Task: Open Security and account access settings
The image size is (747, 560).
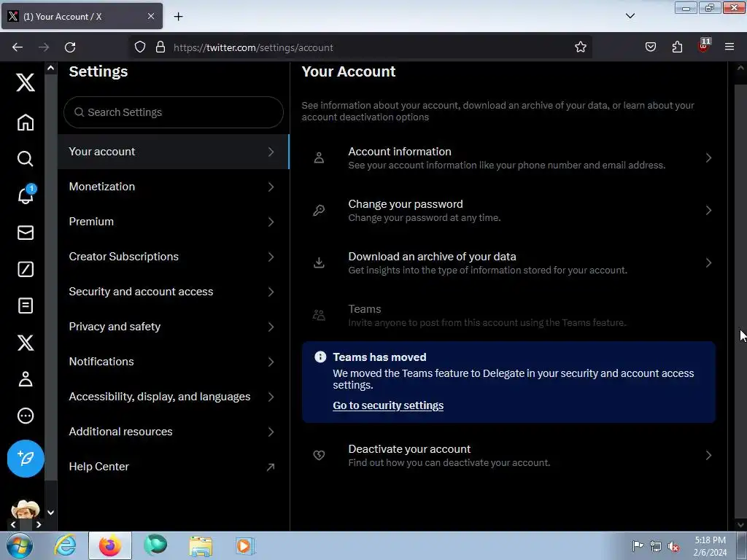Action: [174, 292]
